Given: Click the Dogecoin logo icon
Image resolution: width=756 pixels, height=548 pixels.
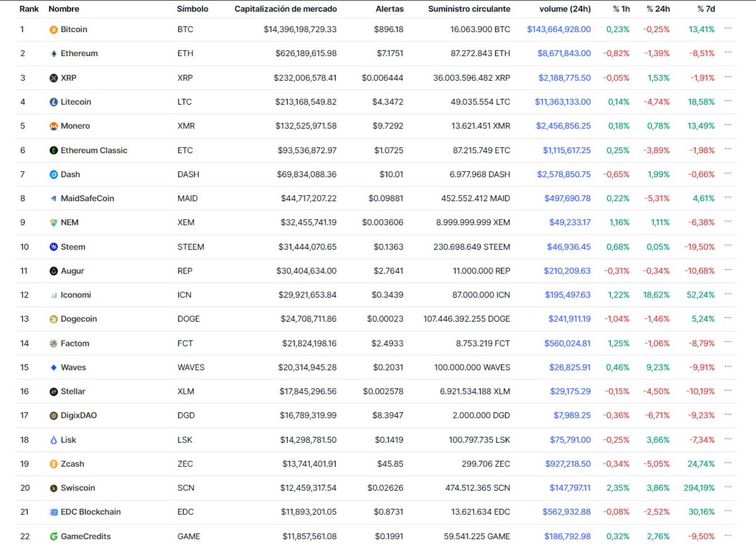Looking at the screenshot, I should click(x=54, y=319).
